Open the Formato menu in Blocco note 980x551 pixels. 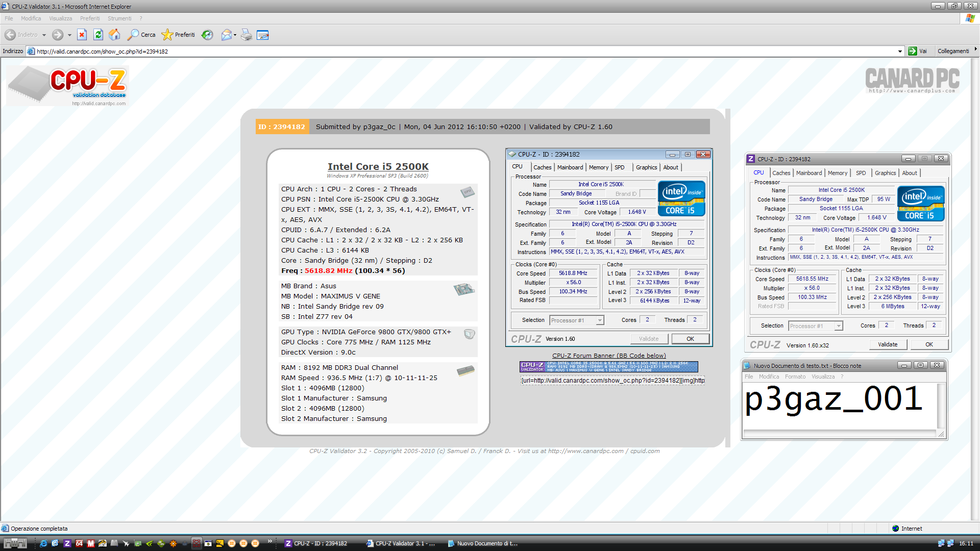pyautogui.click(x=795, y=377)
